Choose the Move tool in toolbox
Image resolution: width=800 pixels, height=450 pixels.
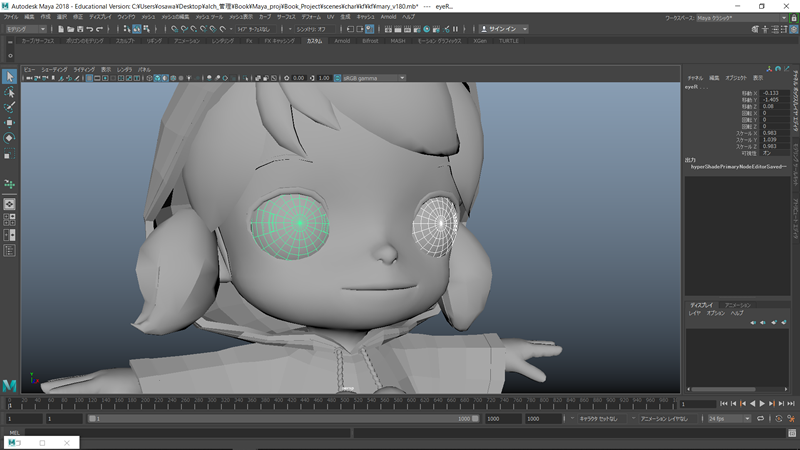(x=9, y=122)
